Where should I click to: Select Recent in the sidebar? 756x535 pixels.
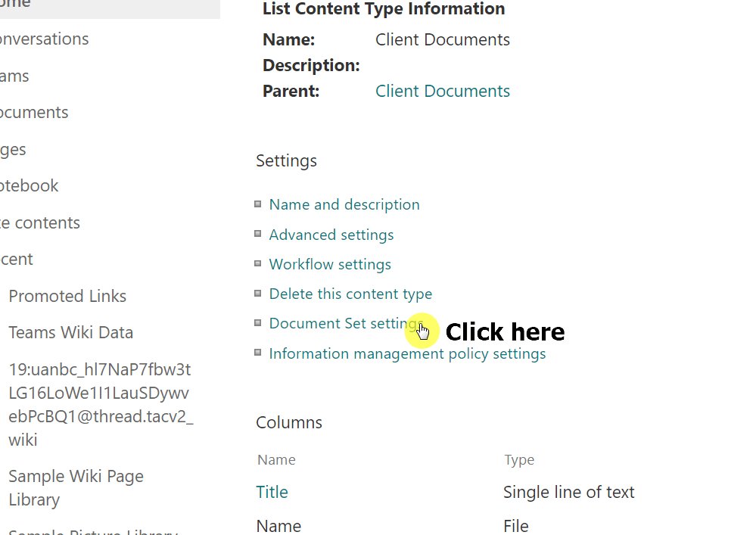(17, 260)
